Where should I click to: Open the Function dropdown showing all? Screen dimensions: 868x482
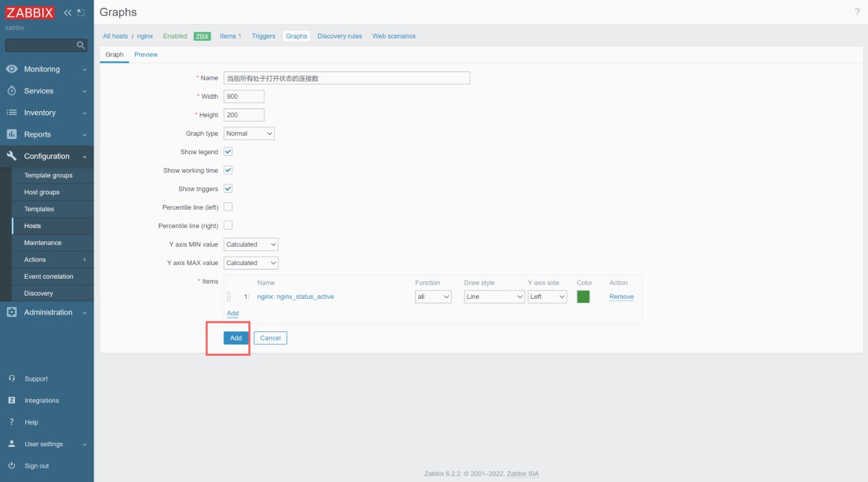click(434, 296)
